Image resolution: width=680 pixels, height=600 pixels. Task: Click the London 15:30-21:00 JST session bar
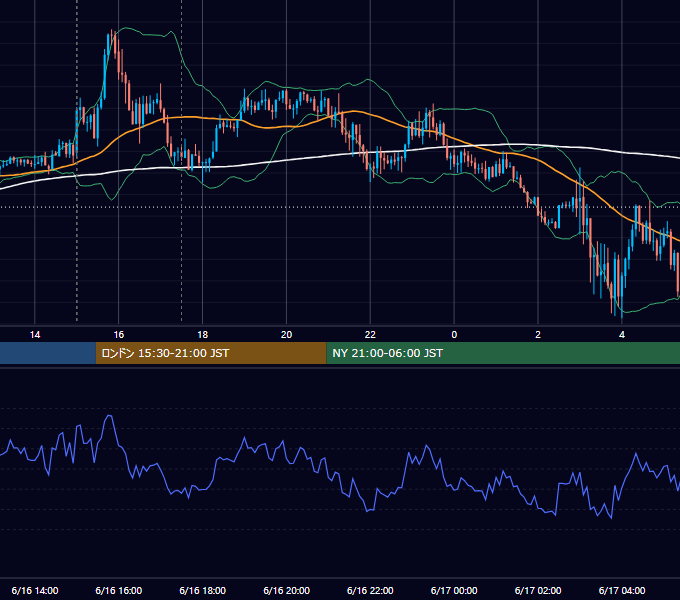pyautogui.click(x=211, y=353)
